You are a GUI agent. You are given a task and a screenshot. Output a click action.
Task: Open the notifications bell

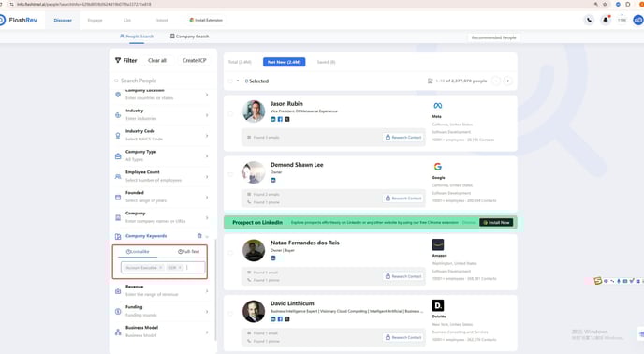606,20
